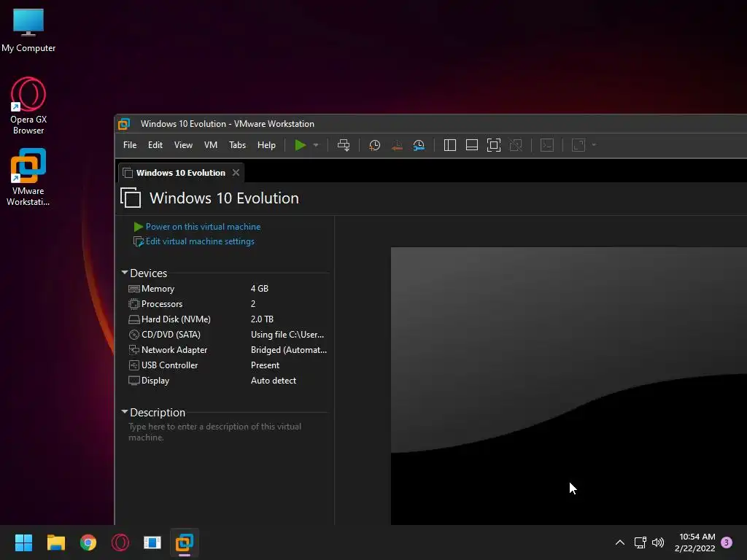Open the VM menu

tap(211, 145)
